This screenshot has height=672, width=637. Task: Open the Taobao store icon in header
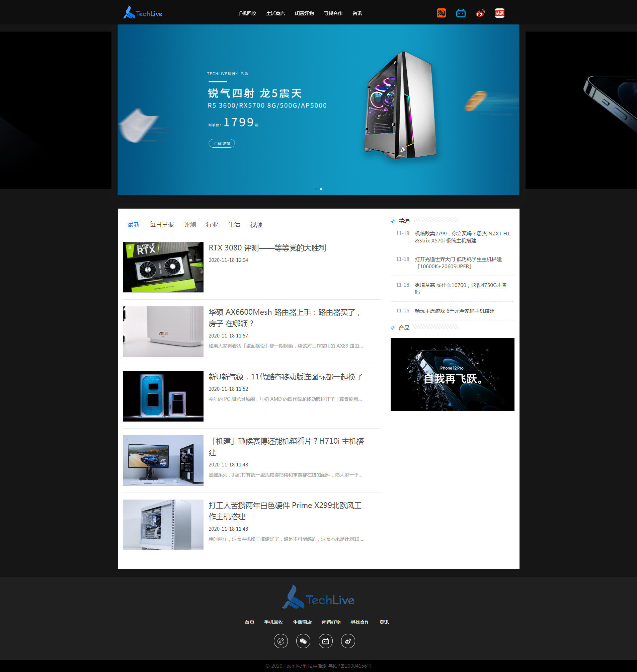coord(441,13)
